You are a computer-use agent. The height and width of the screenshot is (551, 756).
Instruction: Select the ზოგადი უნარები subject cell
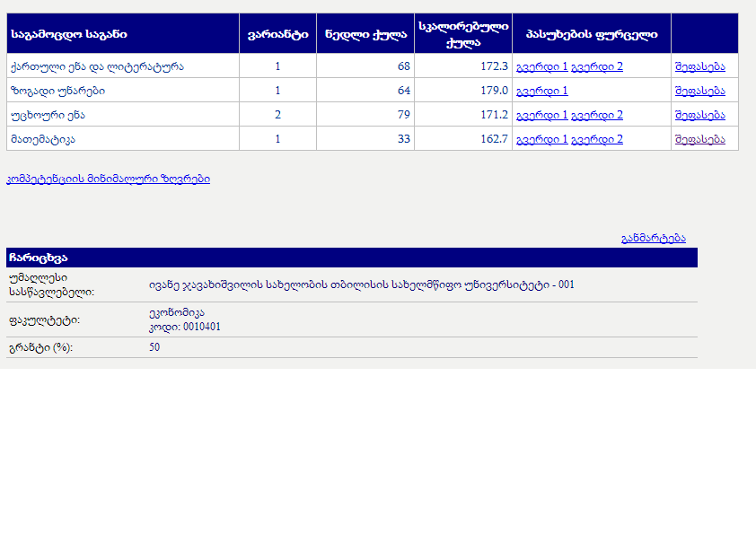[123, 90]
